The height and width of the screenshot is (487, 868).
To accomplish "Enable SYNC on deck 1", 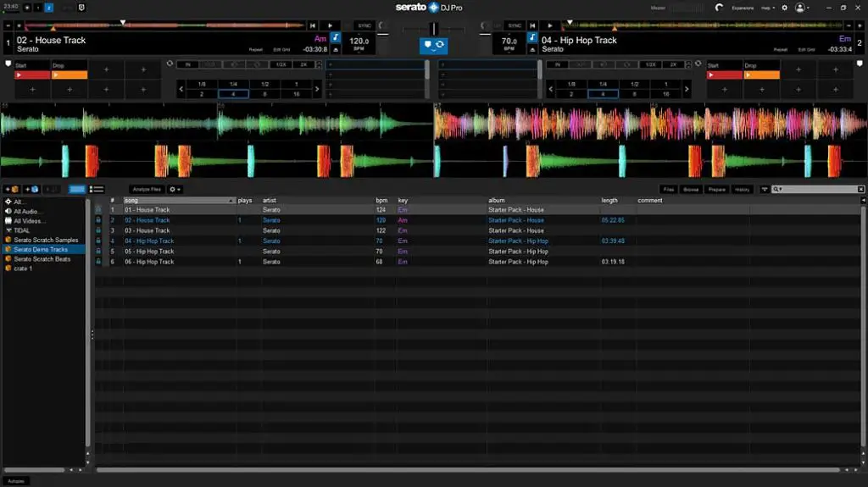I will pos(364,25).
